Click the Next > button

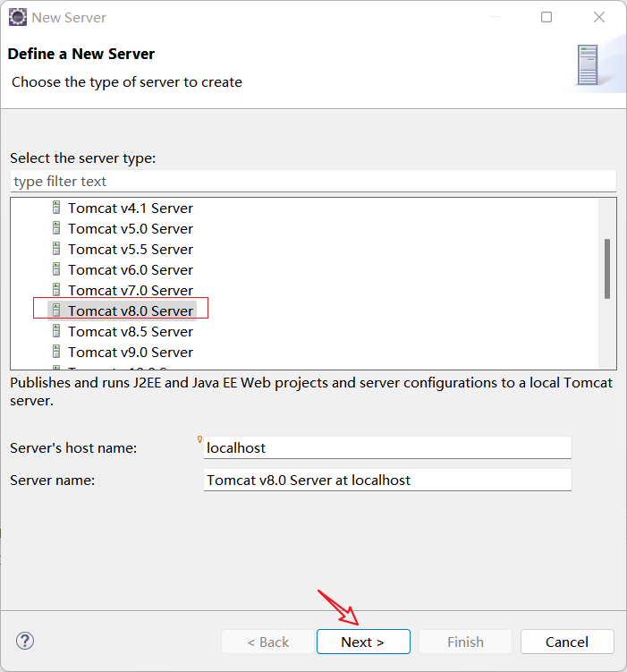[x=363, y=642]
